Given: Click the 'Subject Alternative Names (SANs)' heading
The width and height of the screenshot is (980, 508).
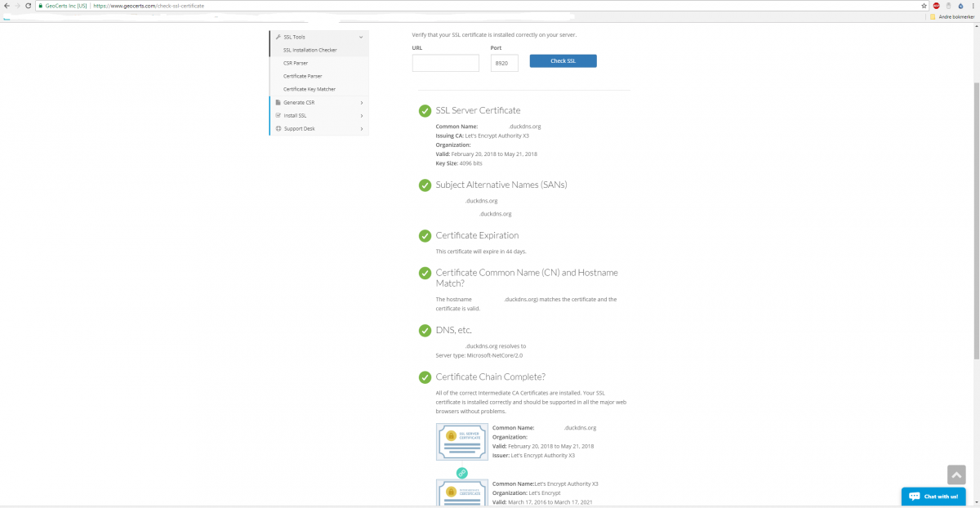Looking at the screenshot, I should pyautogui.click(x=501, y=185).
